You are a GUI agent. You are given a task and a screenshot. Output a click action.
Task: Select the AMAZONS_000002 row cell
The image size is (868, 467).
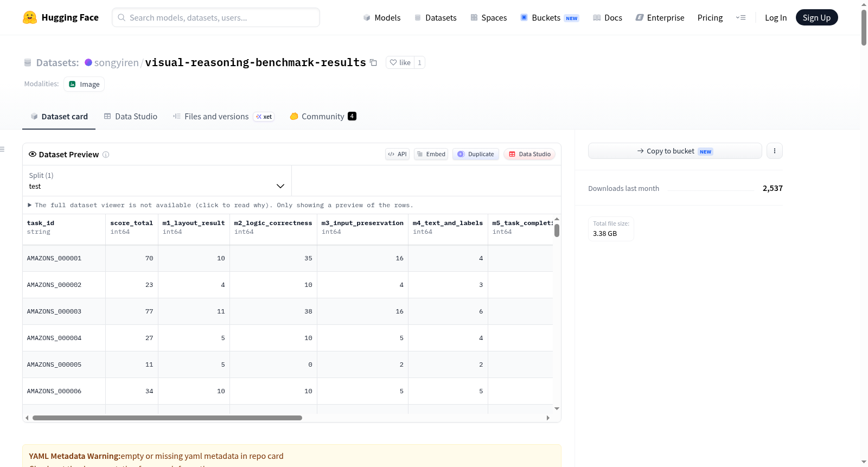click(x=64, y=285)
